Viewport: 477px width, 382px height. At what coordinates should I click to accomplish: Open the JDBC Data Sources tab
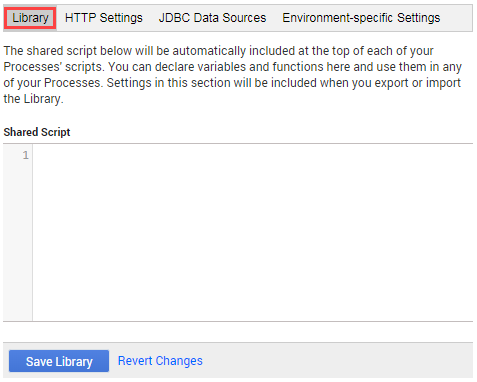pyautogui.click(x=212, y=18)
